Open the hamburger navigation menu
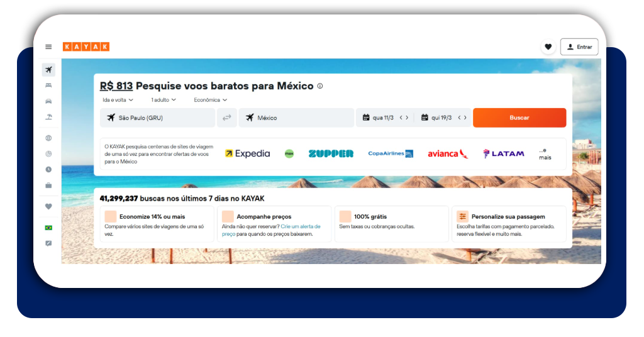Image resolution: width=644 pixels, height=337 pixels. [48, 47]
